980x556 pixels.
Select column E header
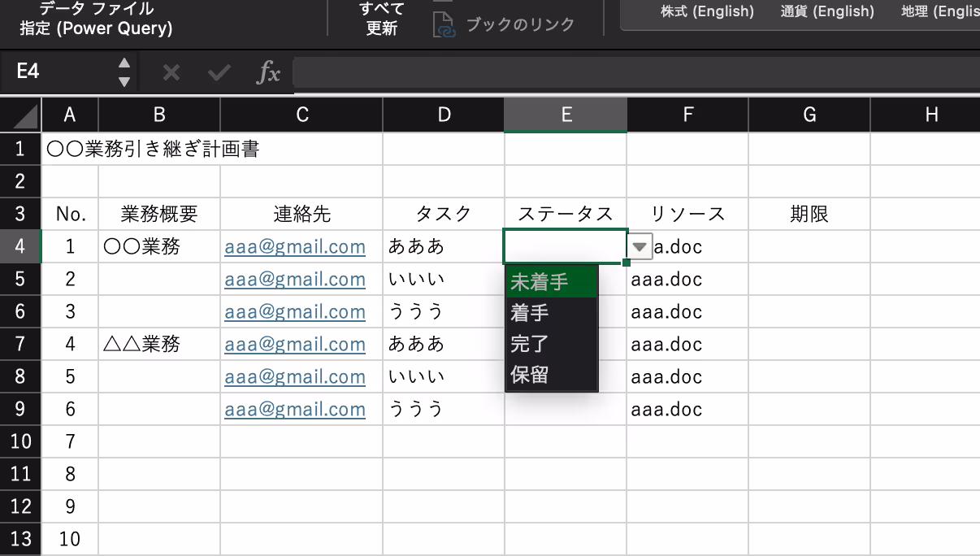pyautogui.click(x=566, y=115)
